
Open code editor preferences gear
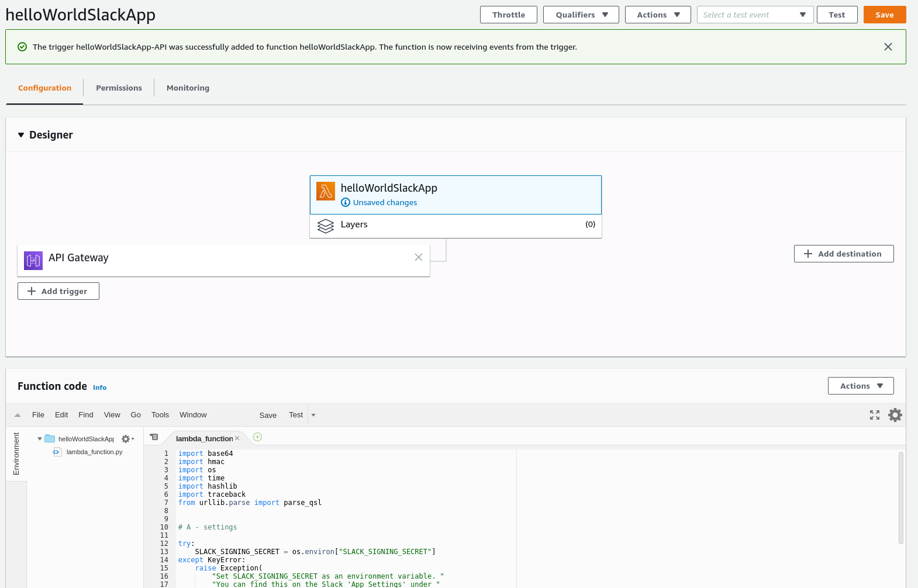coord(895,415)
